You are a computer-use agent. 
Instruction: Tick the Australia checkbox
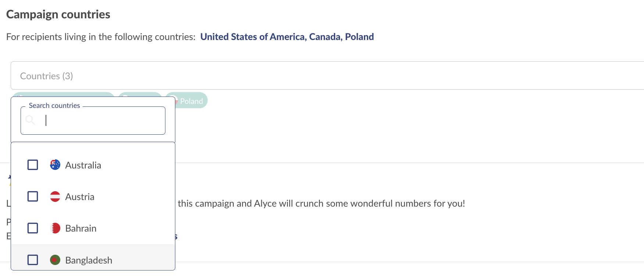click(33, 165)
